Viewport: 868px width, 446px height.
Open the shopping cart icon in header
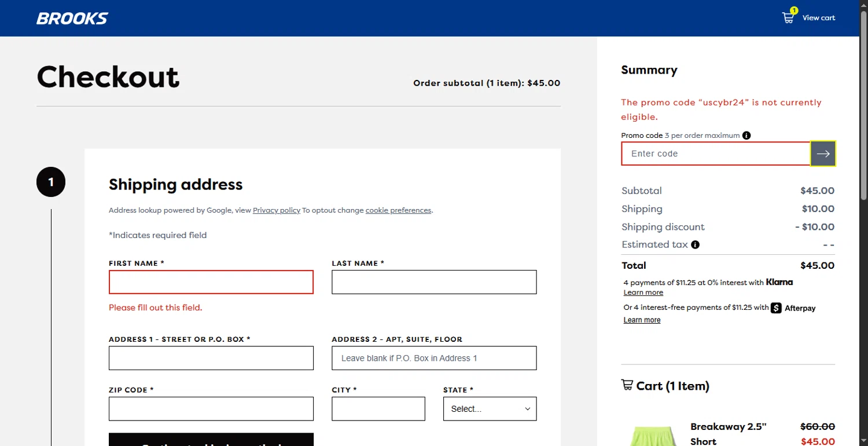click(788, 17)
